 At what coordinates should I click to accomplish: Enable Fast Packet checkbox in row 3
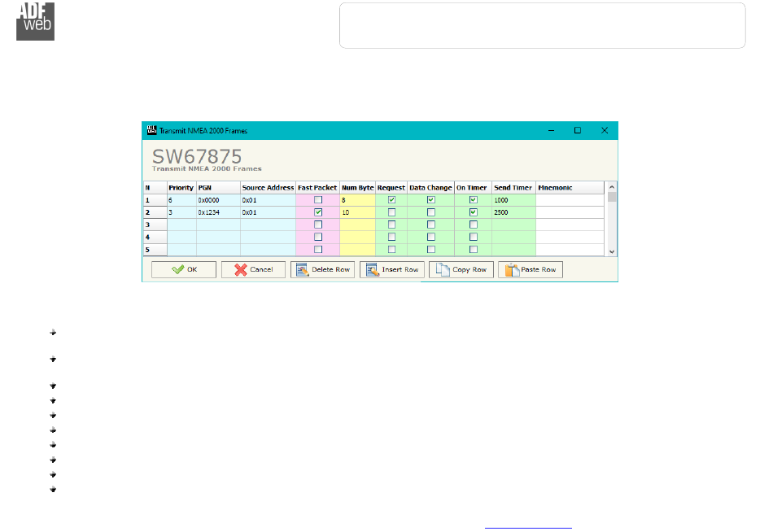[318, 225]
